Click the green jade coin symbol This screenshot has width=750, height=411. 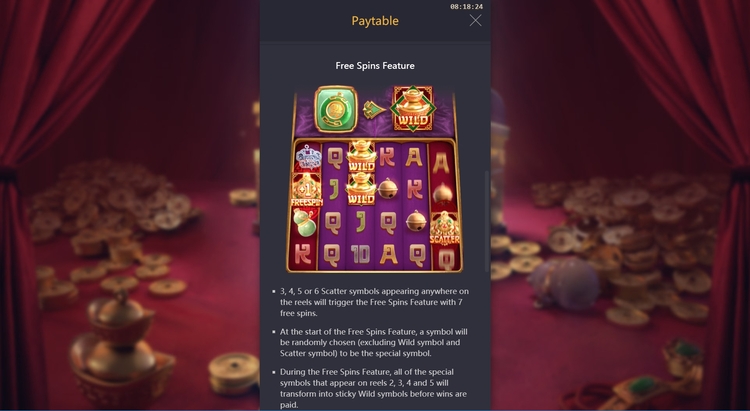[336, 110]
